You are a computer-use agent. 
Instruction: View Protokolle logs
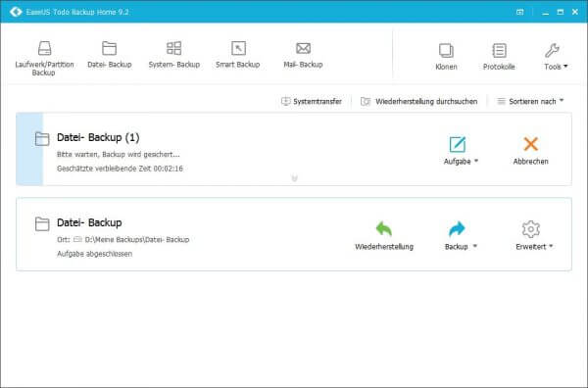(x=499, y=57)
